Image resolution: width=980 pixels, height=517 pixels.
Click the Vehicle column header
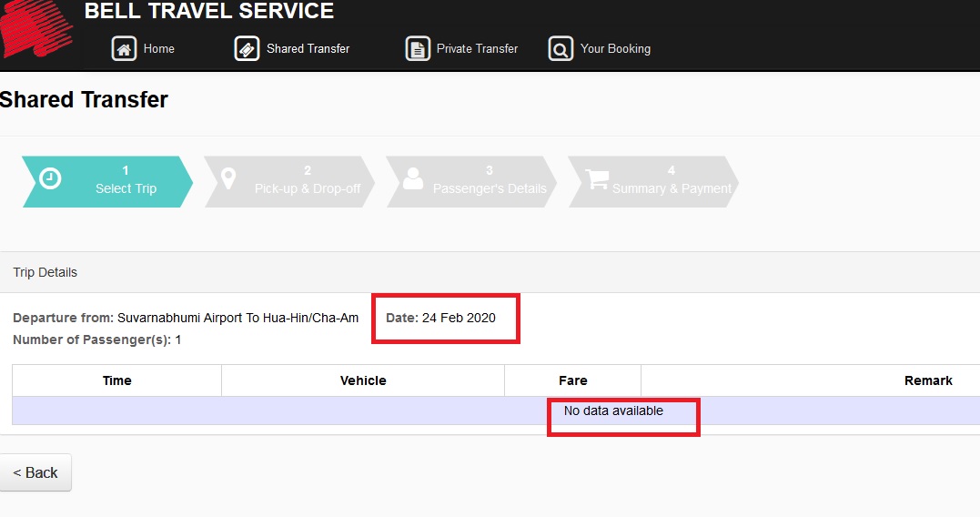[363, 380]
